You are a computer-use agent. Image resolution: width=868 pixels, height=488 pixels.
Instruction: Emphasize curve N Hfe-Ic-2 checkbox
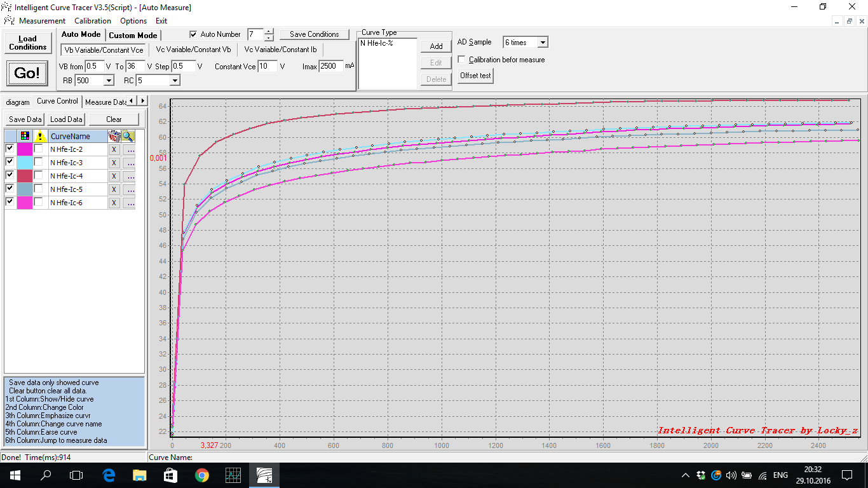[39, 149]
